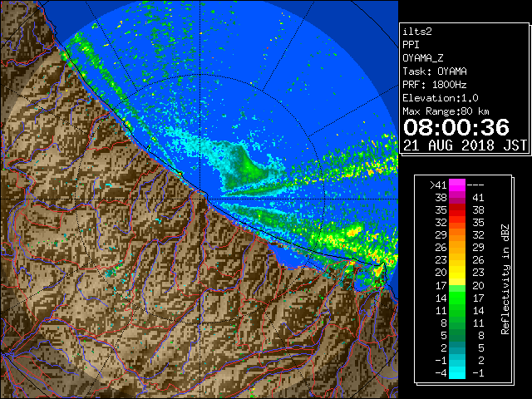Click the 'ilts2' label in info box
The width and height of the screenshot is (532, 399).
tap(417, 32)
